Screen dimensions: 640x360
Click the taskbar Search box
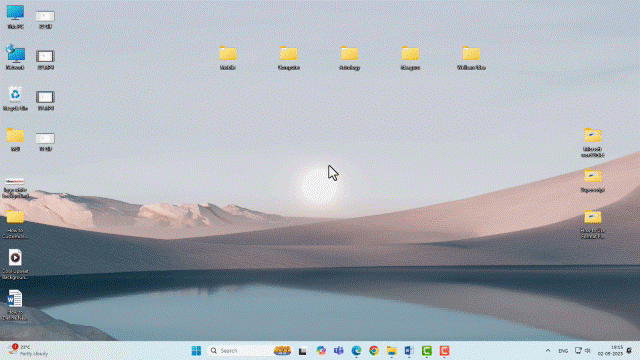250,351
